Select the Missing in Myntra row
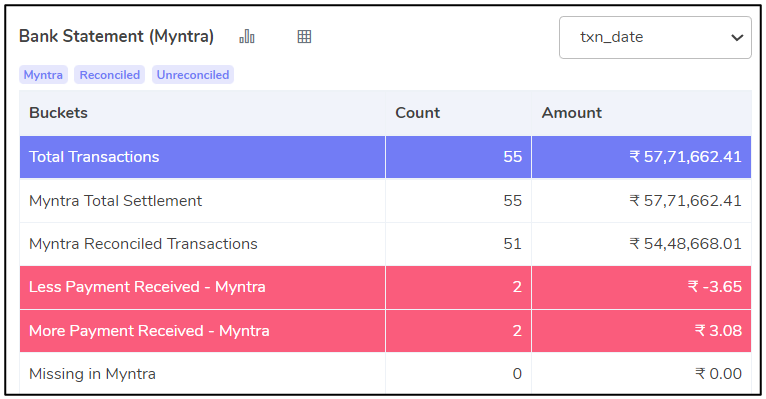The height and width of the screenshot is (399, 766). [385, 374]
